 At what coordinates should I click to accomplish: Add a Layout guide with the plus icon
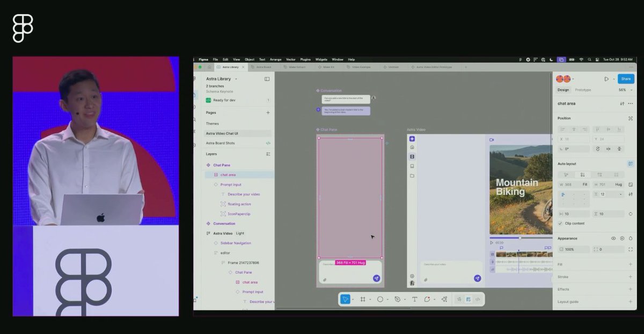630,301
